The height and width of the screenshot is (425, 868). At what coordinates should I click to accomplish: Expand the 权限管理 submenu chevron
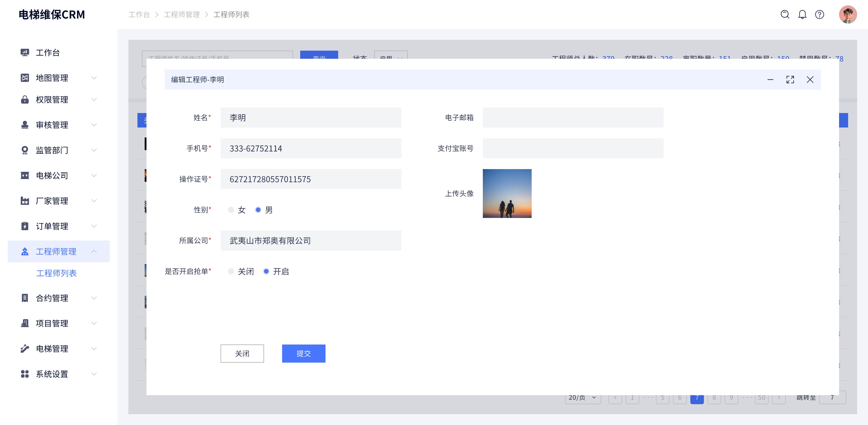[94, 99]
